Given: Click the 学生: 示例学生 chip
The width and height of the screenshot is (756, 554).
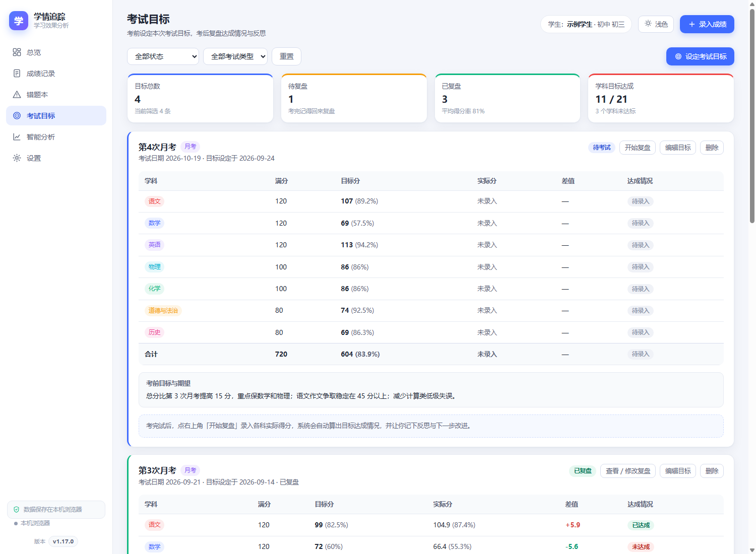Looking at the screenshot, I should (586, 24).
